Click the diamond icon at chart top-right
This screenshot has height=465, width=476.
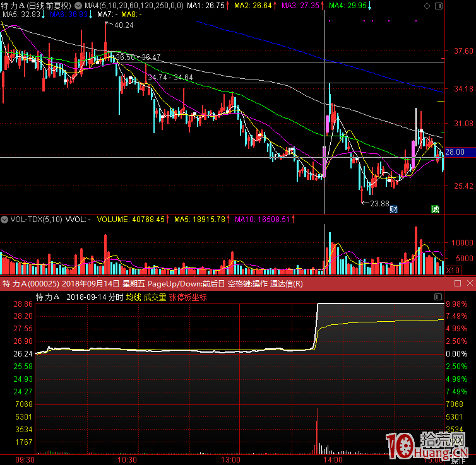tap(427, 6)
